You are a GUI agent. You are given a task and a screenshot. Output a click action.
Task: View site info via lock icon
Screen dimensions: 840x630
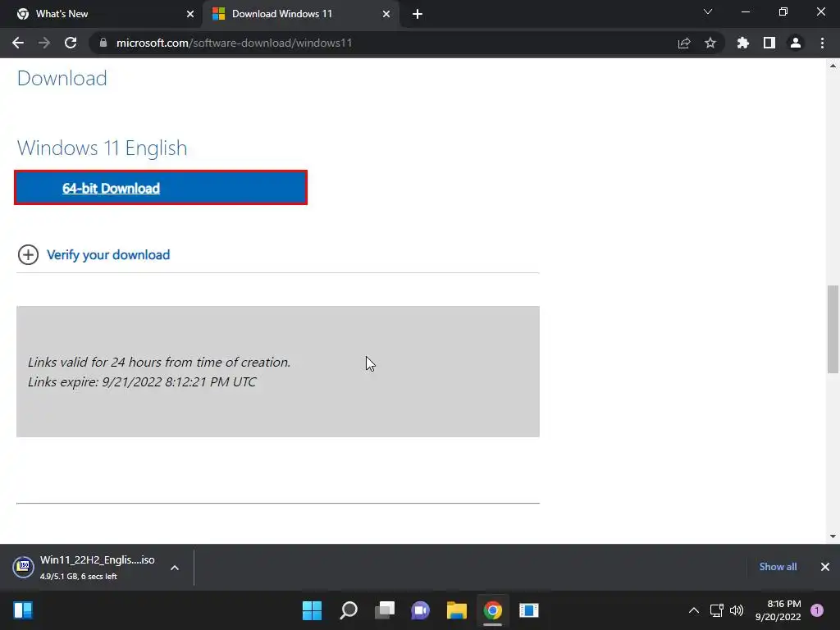pos(103,43)
